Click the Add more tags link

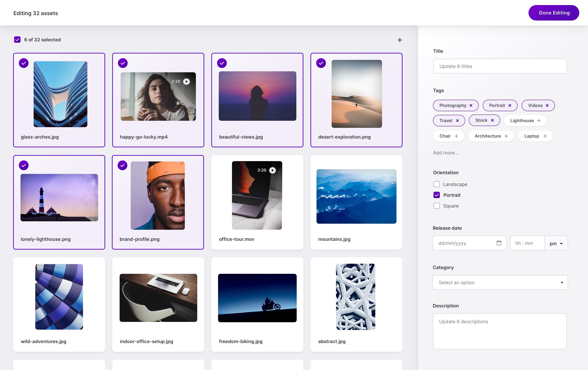coord(445,153)
